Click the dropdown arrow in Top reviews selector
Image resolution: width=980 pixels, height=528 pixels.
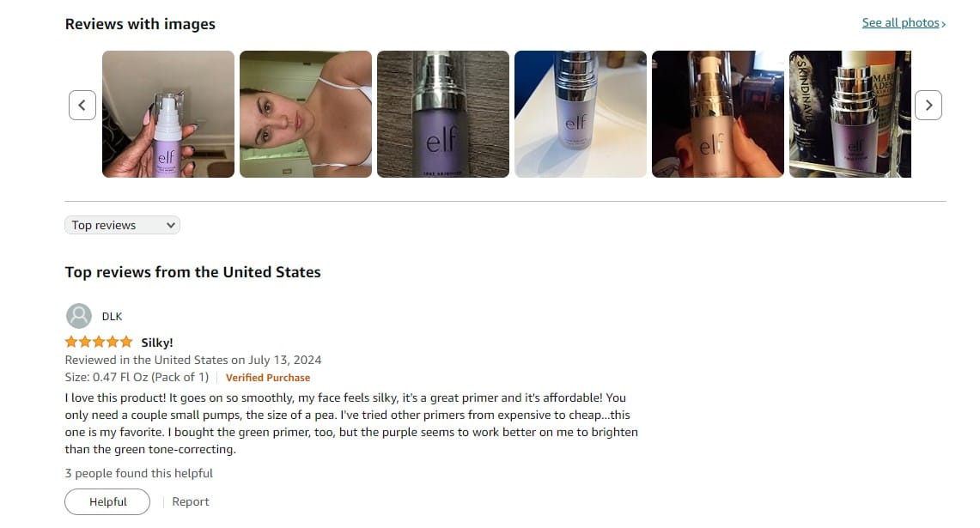pyautogui.click(x=171, y=225)
